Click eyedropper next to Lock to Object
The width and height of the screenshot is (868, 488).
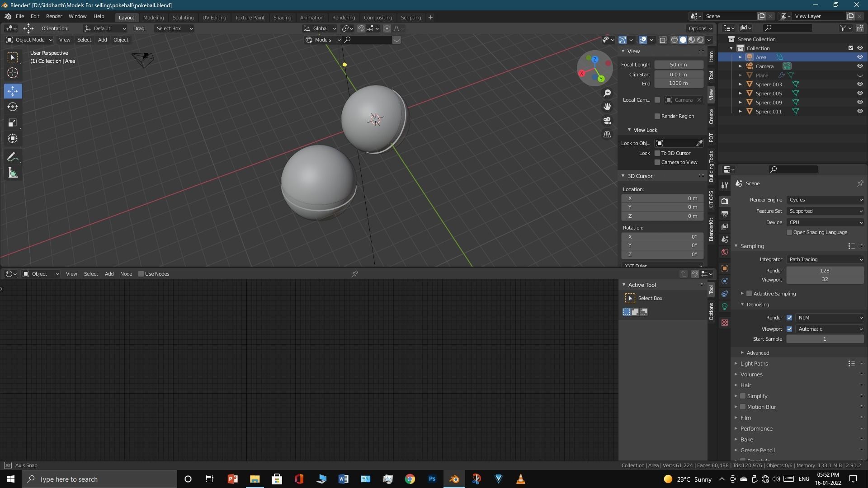tap(699, 143)
